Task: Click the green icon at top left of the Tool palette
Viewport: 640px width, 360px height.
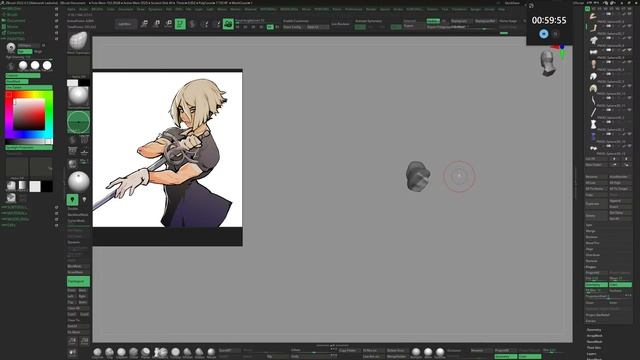Action: pos(587,9)
